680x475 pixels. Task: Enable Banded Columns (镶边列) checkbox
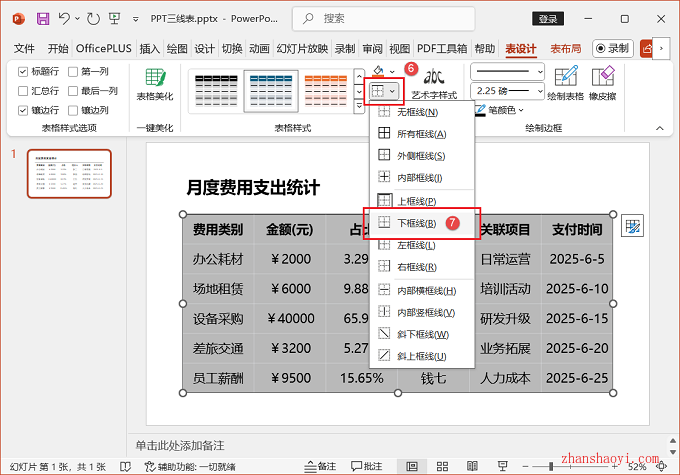pos(73,110)
